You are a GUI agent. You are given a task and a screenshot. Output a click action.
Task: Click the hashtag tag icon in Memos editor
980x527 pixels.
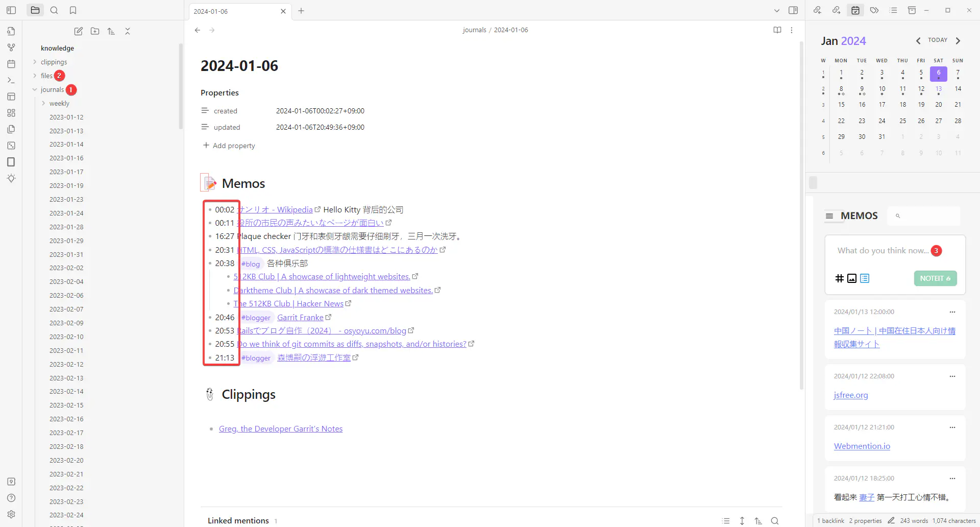pos(839,278)
